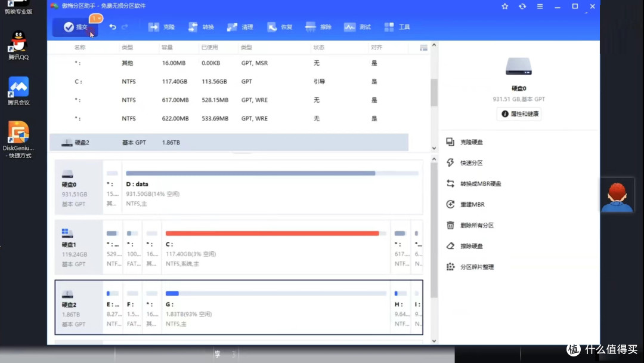
Task: Click 快速分区 in side panel
Action: (x=472, y=163)
